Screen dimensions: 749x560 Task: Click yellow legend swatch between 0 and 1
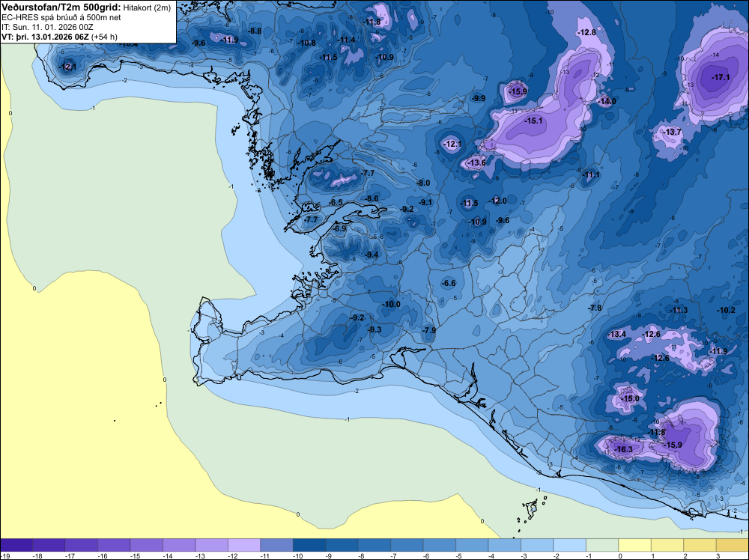click(x=634, y=545)
